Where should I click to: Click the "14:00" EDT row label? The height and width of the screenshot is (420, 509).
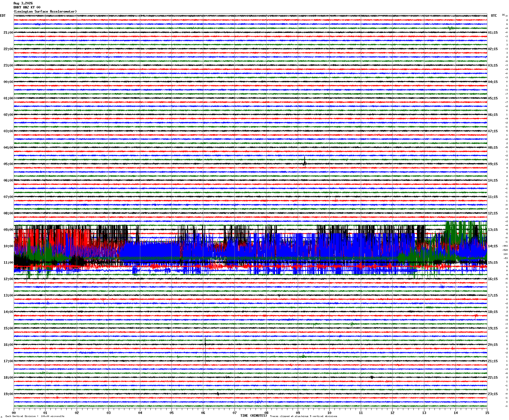point(8,312)
